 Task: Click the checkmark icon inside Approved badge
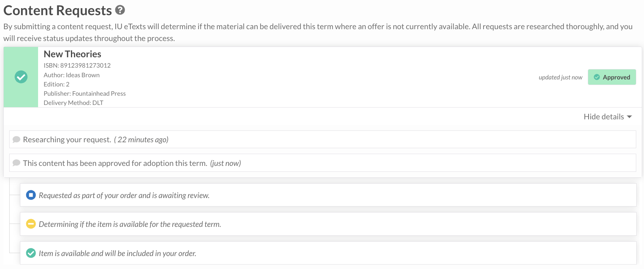coord(597,77)
